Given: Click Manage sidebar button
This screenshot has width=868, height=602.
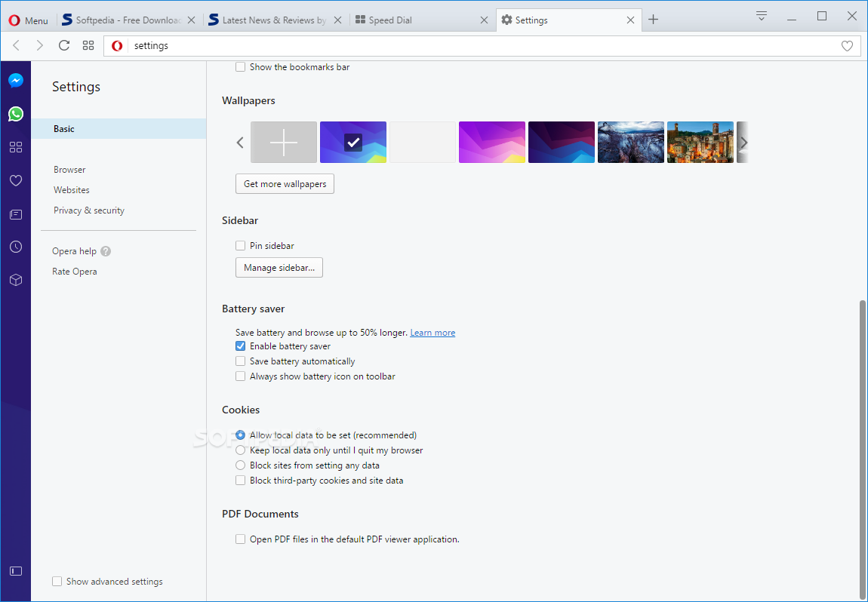Looking at the screenshot, I should click(279, 268).
